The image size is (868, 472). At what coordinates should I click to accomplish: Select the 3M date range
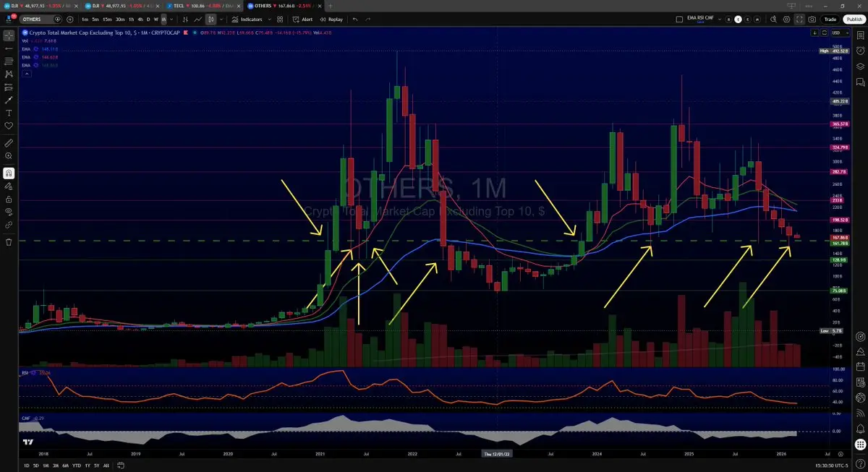click(x=56, y=465)
